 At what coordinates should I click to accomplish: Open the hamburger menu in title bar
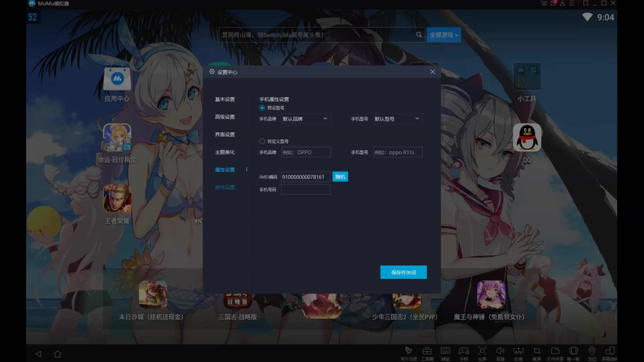coord(572,3)
